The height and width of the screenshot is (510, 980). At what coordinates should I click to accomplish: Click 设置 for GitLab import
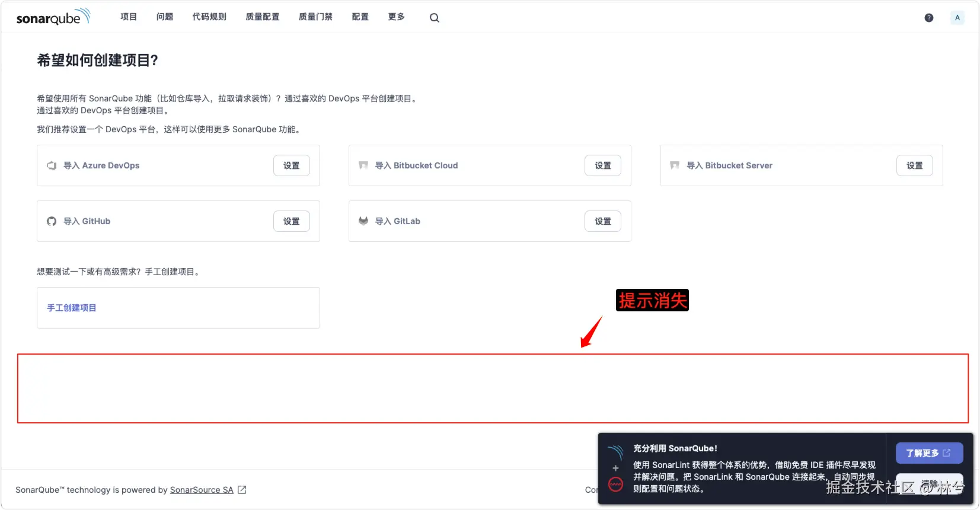click(603, 221)
